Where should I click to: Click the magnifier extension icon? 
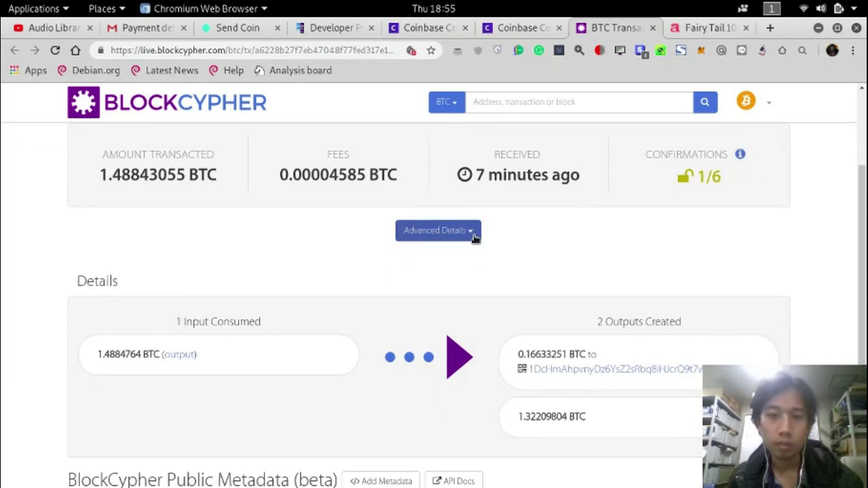click(x=579, y=50)
